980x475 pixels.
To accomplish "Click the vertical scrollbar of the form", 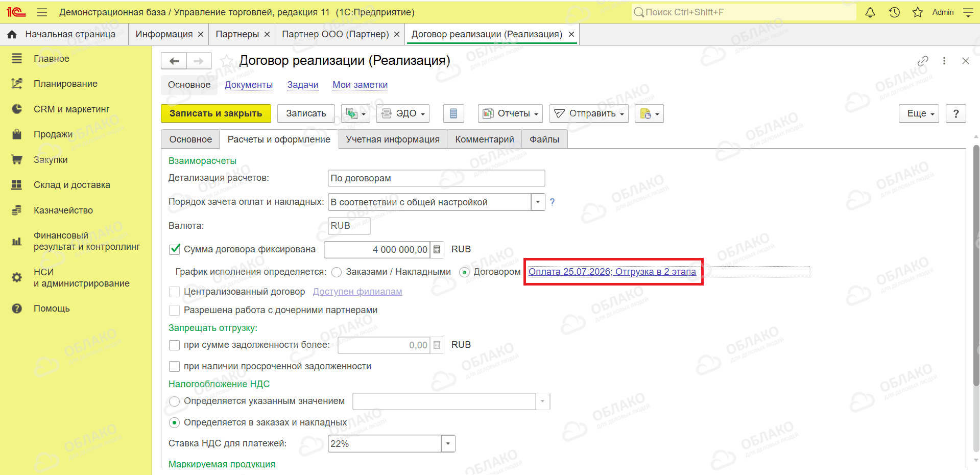I will (976, 266).
